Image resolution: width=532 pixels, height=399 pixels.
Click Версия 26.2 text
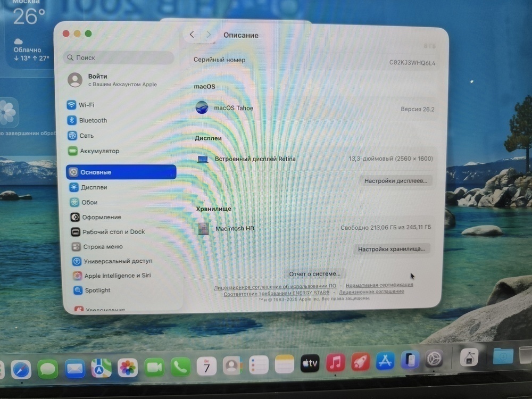coord(417,109)
